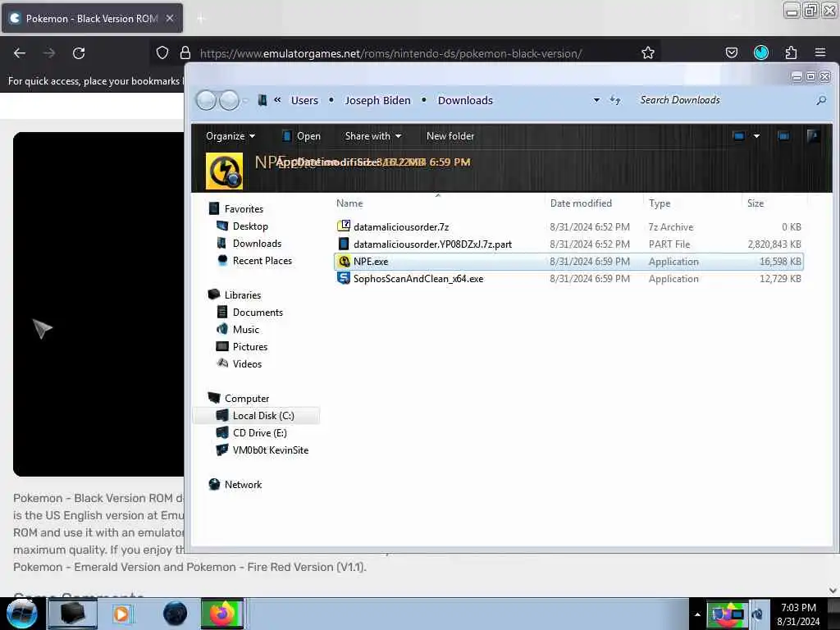Image resolution: width=840 pixels, height=630 pixels.
Task: Open Explorer help icon
Action: 813,136
